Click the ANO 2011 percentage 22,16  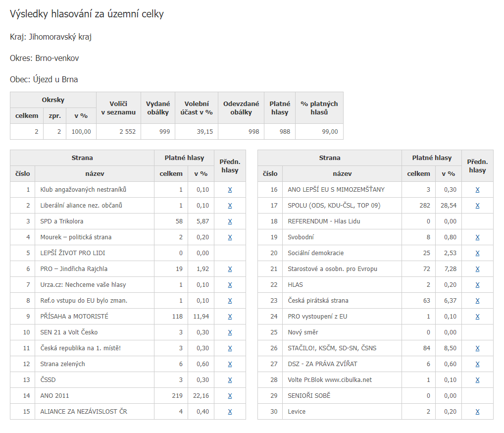pos(201,396)
